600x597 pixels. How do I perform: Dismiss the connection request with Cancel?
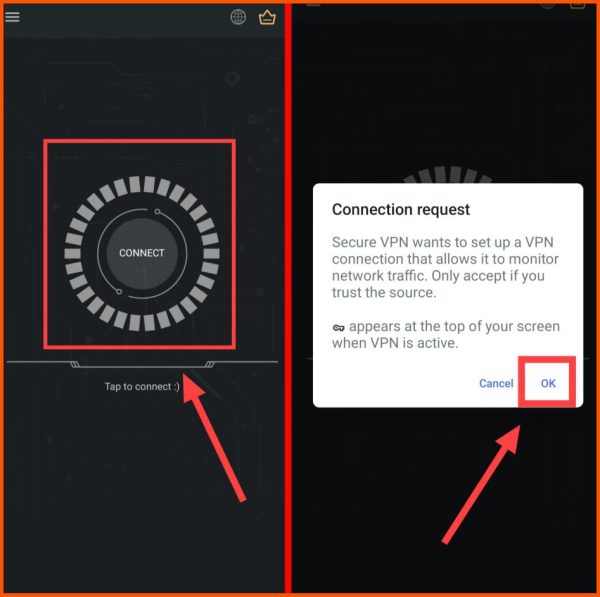pos(496,383)
